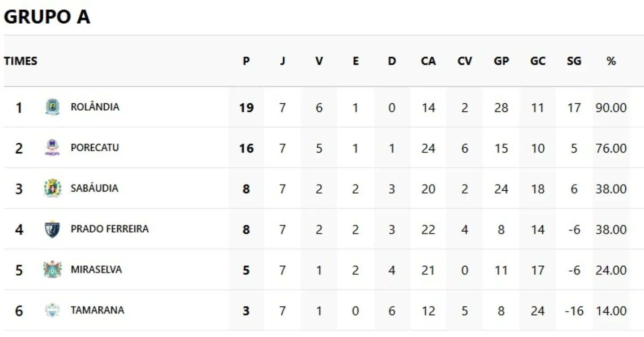Click the Miraselva team crest icon
The height and width of the screenshot is (337, 644).
click(x=52, y=270)
